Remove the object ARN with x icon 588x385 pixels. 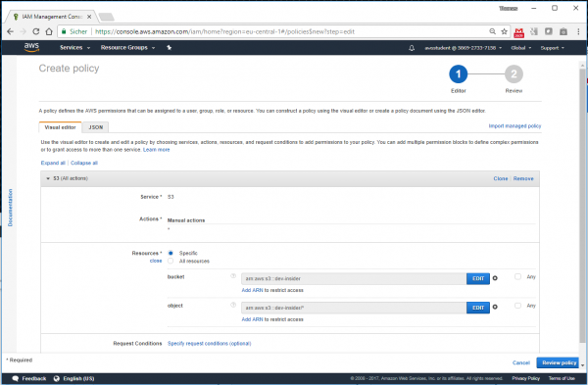[x=495, y=307]
